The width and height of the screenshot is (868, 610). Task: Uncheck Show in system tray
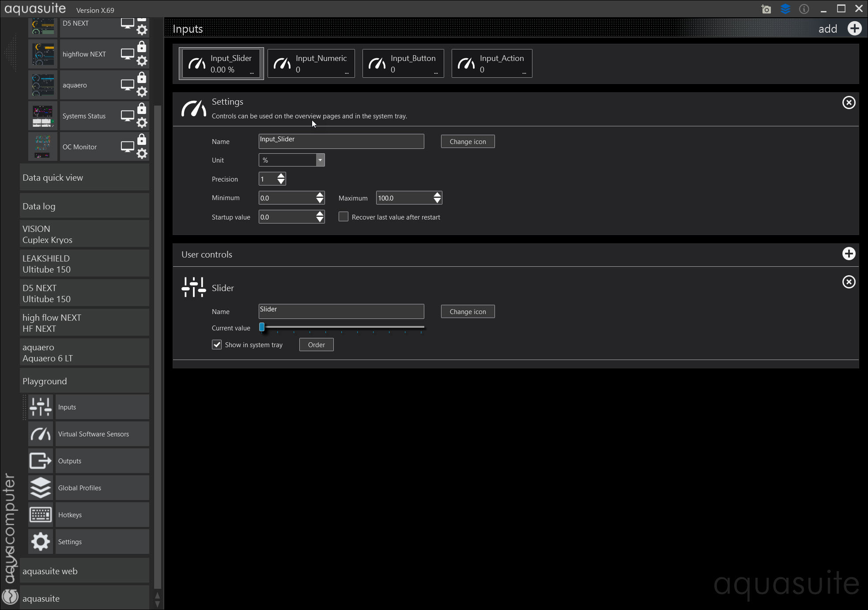[217, 345]
